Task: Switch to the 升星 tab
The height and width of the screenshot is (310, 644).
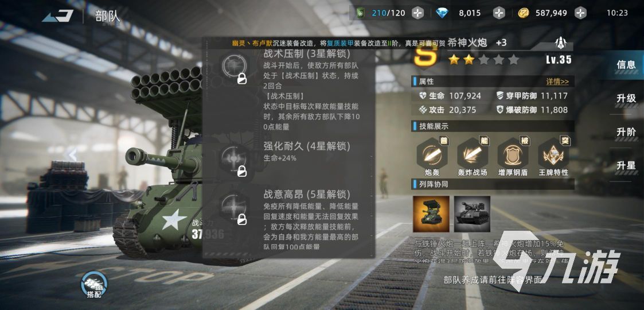Action: click(626, 166)
